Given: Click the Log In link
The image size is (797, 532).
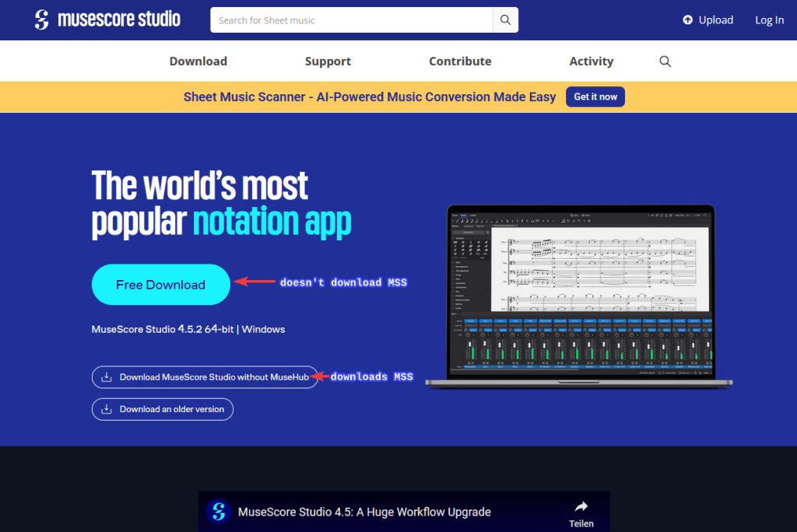Looking at the screenshot, I should (x=769, y=20).
